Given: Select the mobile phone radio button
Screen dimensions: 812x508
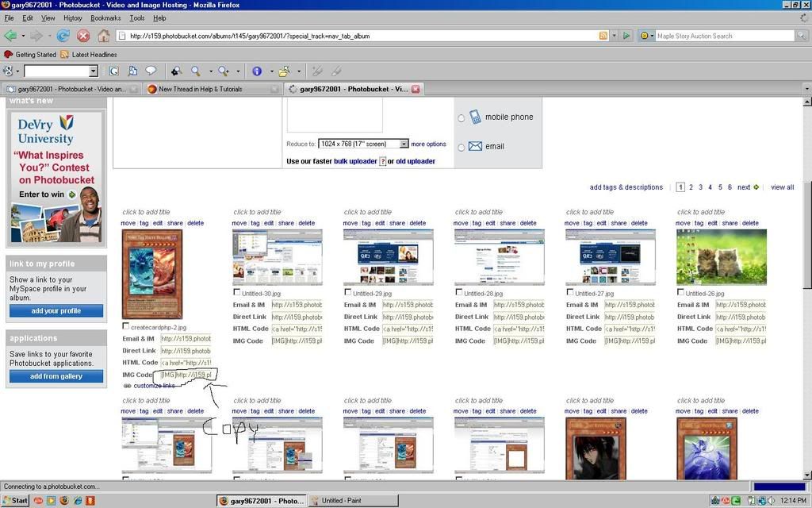Looking at the screenshot, I should coord(461,118).
